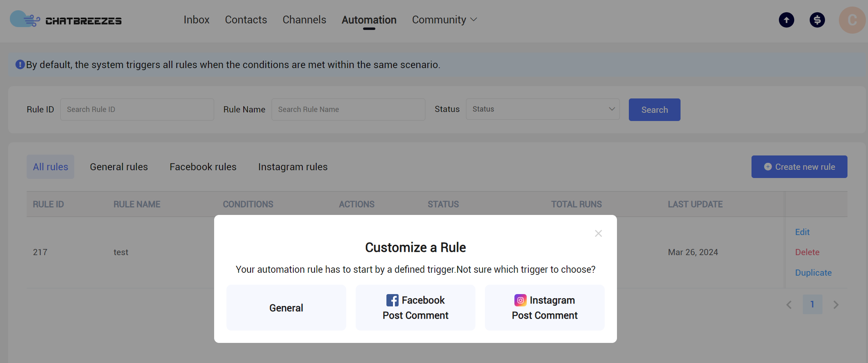Go to previous page arrow
Screen dimensions: 868x363
789,304
